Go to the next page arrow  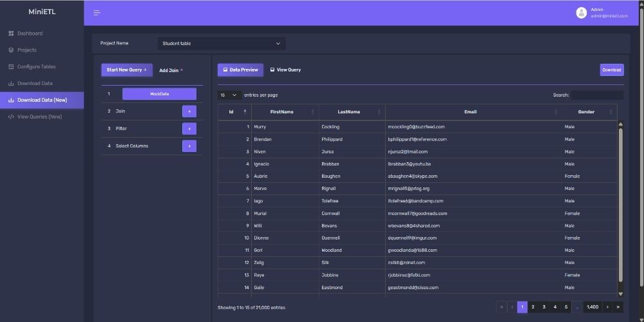click(607, 307)
